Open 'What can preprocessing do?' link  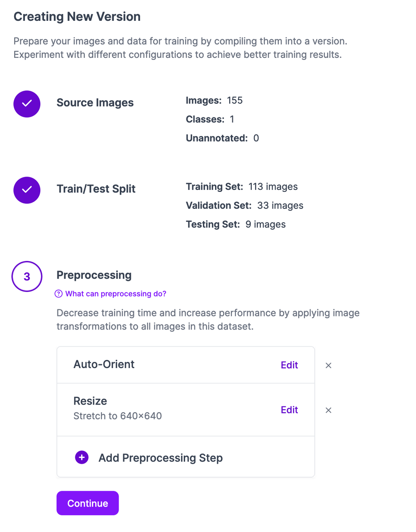(116, 294)
